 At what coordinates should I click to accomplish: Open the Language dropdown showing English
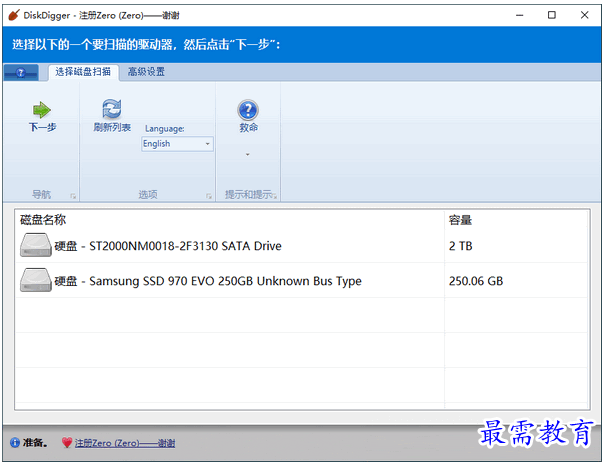[177, 144]
